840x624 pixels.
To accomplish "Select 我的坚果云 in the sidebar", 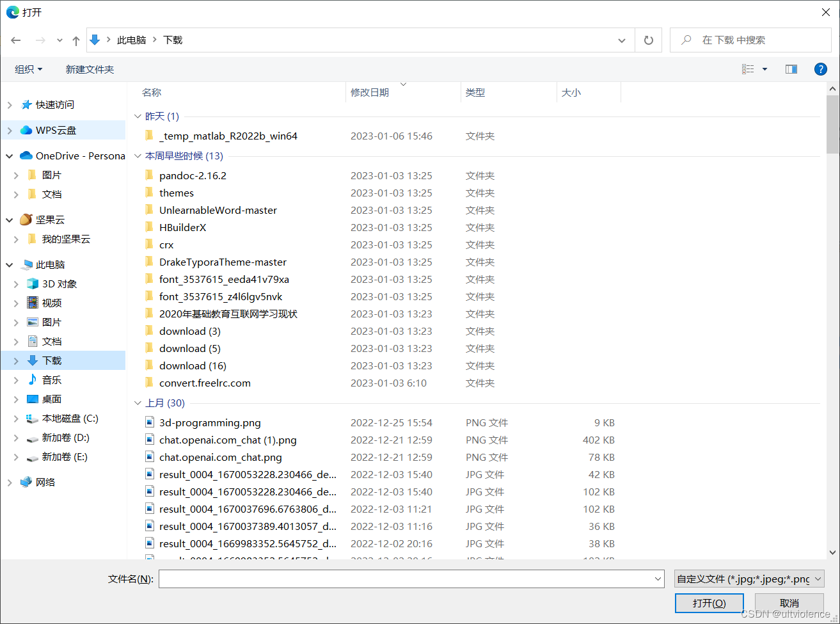I will pyautogui.click(x=67, y=239).
